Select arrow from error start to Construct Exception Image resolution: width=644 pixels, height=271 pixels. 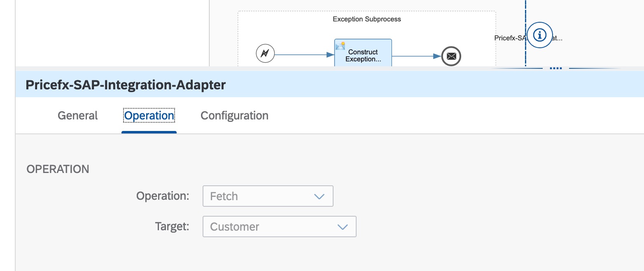click(304, 54)
